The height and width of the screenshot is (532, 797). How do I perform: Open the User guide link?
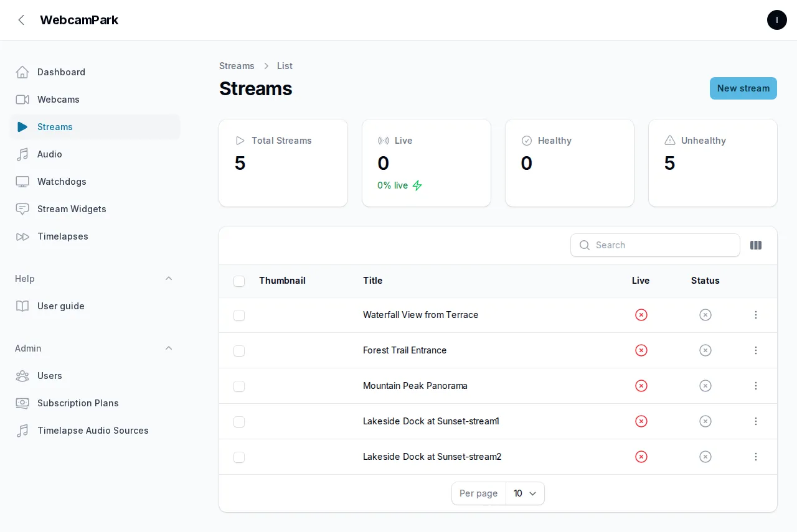95,306
